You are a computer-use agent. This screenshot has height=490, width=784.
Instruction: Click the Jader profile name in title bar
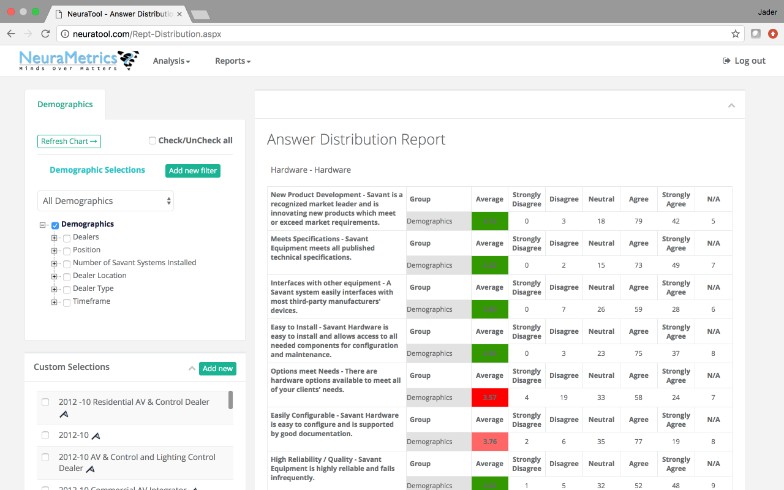point(767,12)
